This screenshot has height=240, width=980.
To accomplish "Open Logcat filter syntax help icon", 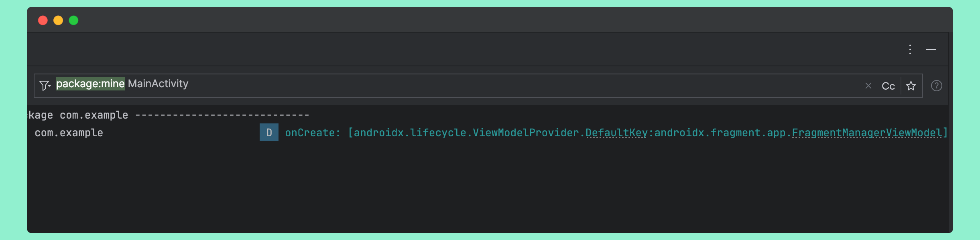I will click(936, 86).
